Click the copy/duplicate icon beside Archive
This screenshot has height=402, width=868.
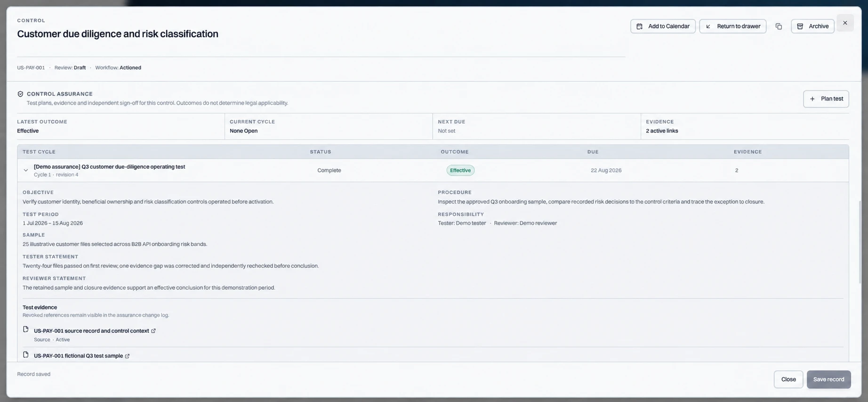tap(779, 26)
